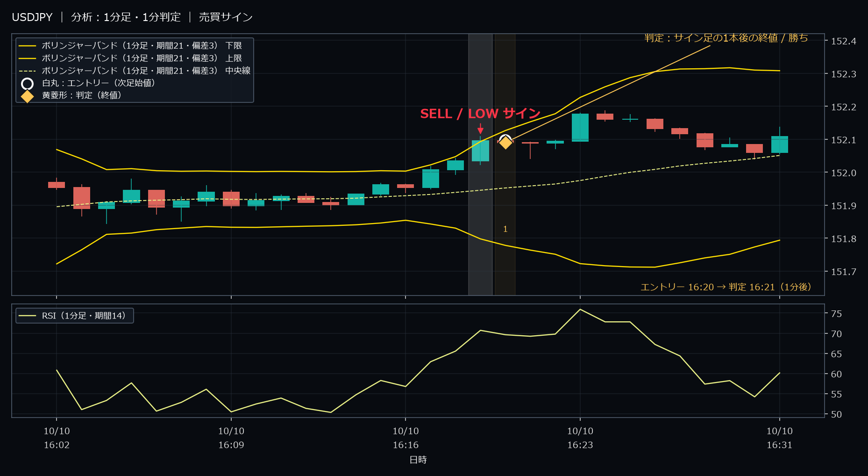Viewport: 868px width, 476px height.
Task: Click the RSI axis value 50
Action: pyautogui.click(x=837, y=414)
